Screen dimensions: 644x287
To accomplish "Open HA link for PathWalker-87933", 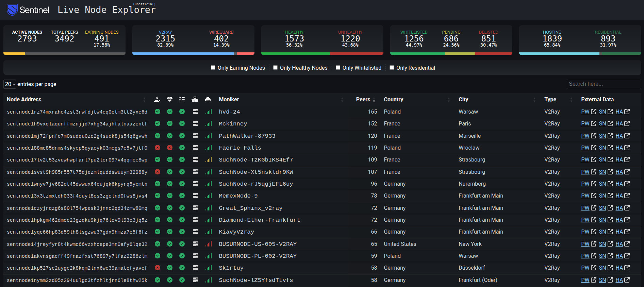I will tap(619, 136).
